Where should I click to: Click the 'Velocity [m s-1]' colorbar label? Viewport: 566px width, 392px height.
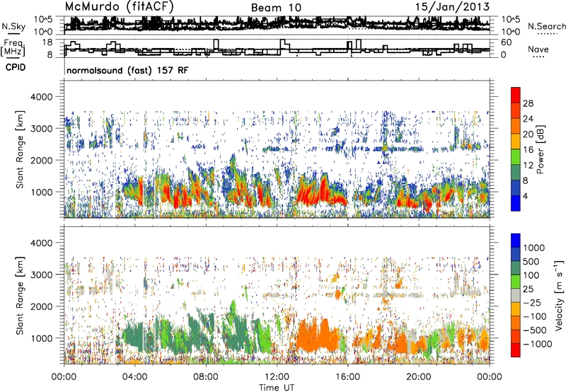point(559,295)
